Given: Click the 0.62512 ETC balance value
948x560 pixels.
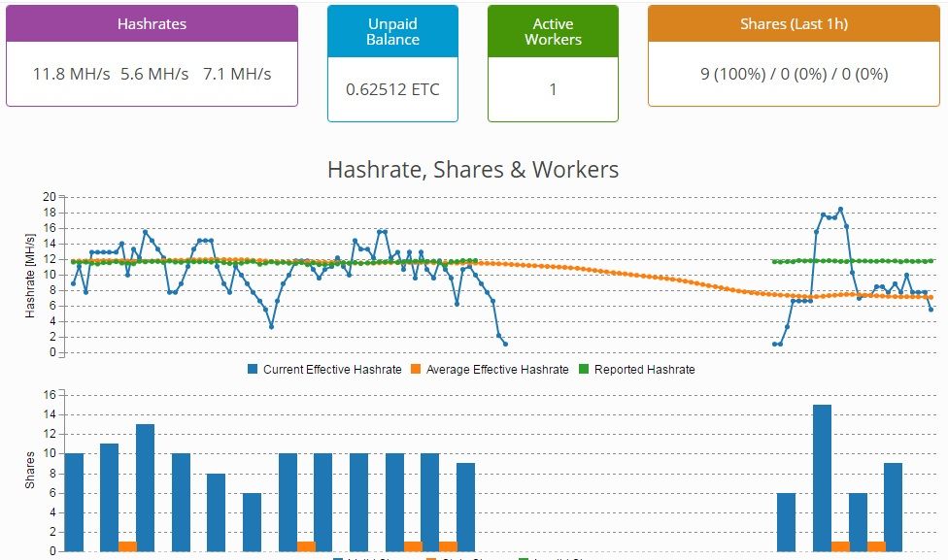Looking at the screenshot, I should pos(393,89).
